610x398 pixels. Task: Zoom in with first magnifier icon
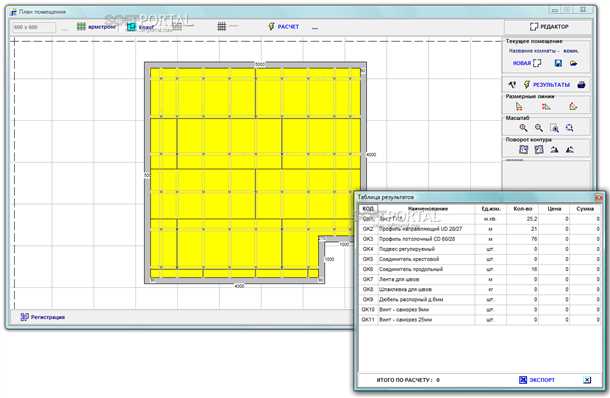point(523,128)
